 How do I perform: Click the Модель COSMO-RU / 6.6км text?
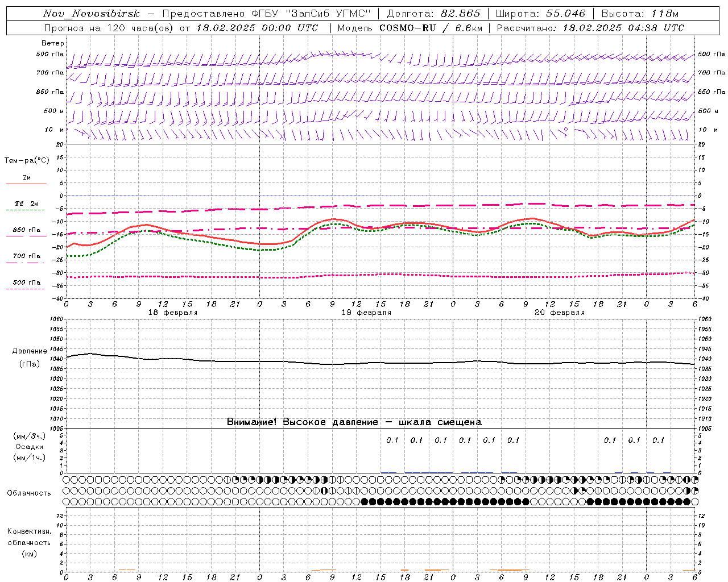point(410,28)
